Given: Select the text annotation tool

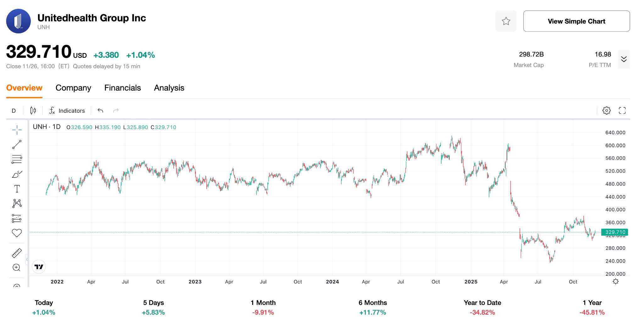Looking at the screenshot, I should (x=17, y=189).
